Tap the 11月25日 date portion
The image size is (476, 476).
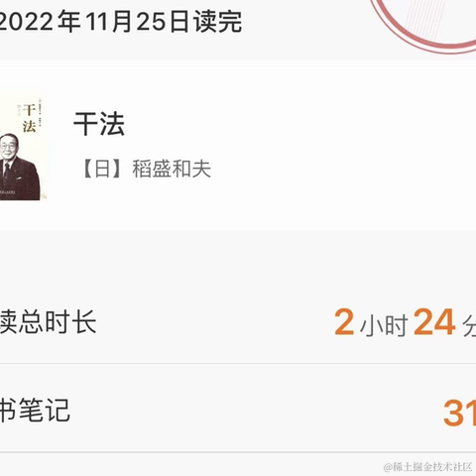tap(137, 22)
